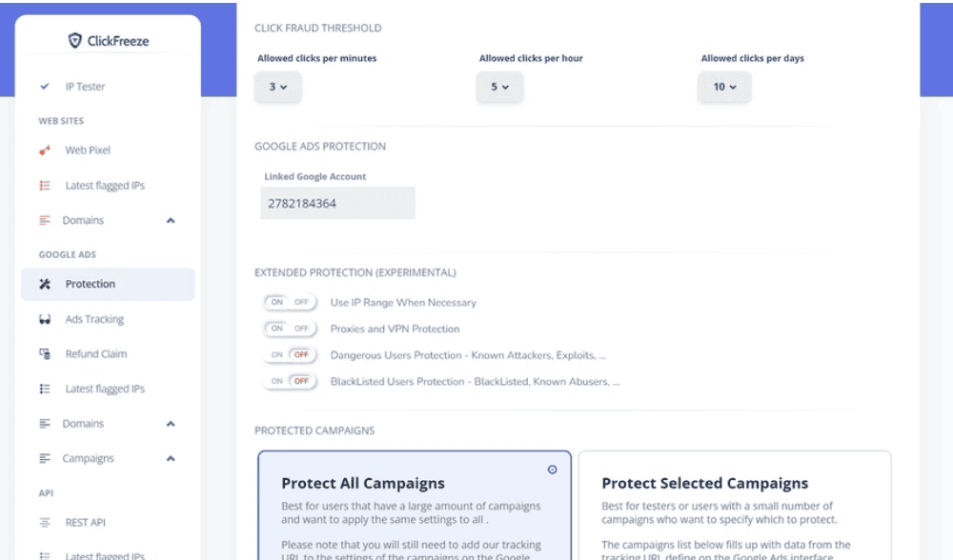Click the Ads Tracking glasses icon
Screen dimensions: 953x560
click(45, 319)
